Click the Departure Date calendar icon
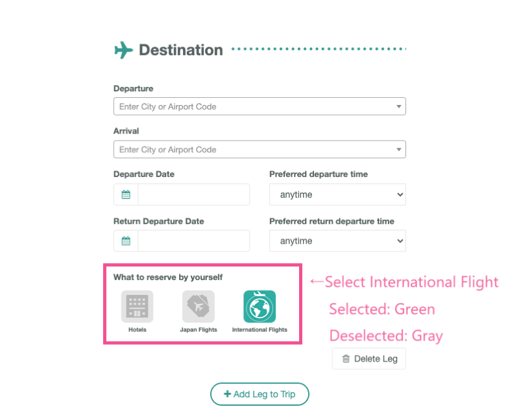The image size is (519, 420). pos(126,194)
